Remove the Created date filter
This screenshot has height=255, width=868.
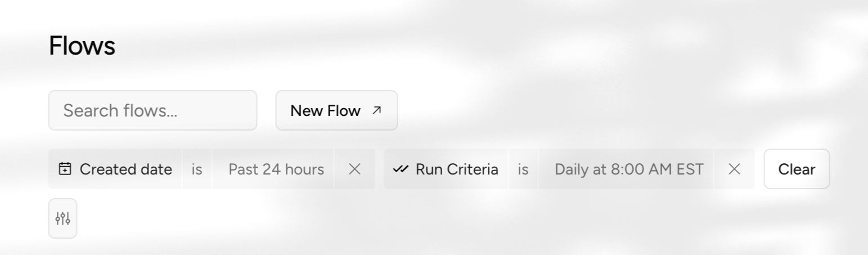(x=354, y=169)
